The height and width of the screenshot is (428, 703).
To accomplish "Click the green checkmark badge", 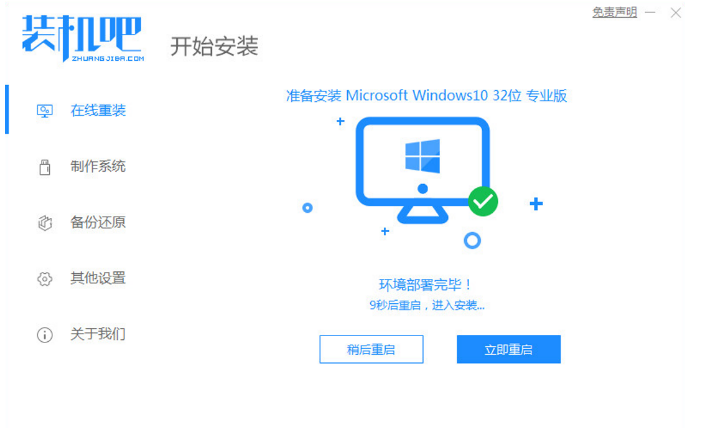I will [483, 201].
